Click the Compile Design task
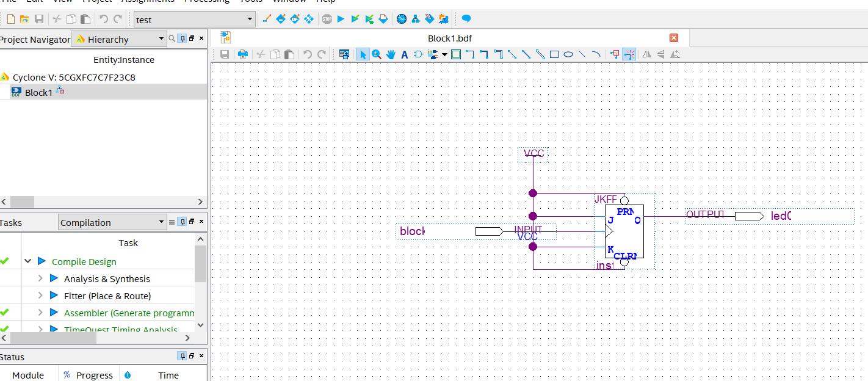 point(84,261)
